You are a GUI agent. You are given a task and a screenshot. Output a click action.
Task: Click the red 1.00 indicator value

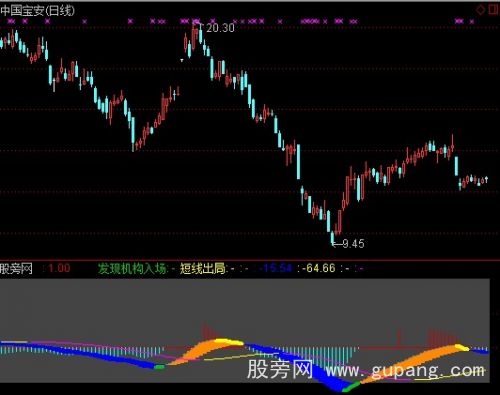point(59,268)
